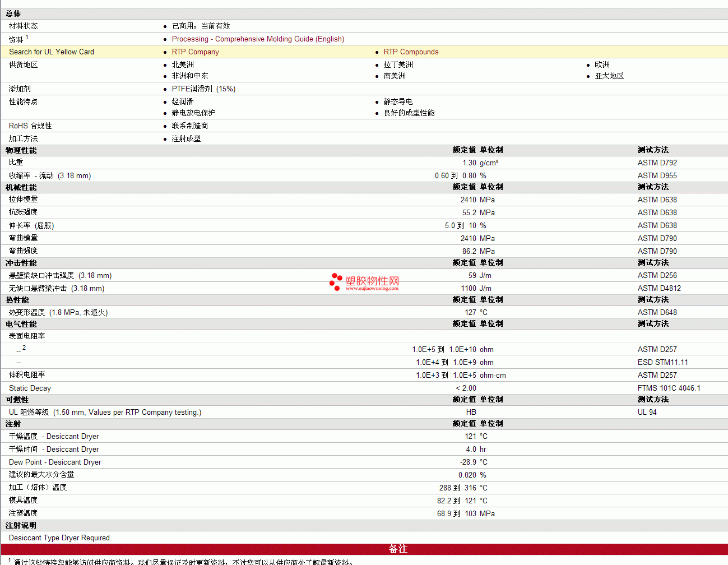The image size is (728, 565).
Task: Click the 'ASTM D955' test method cell
Action: (x=657, y=175)
